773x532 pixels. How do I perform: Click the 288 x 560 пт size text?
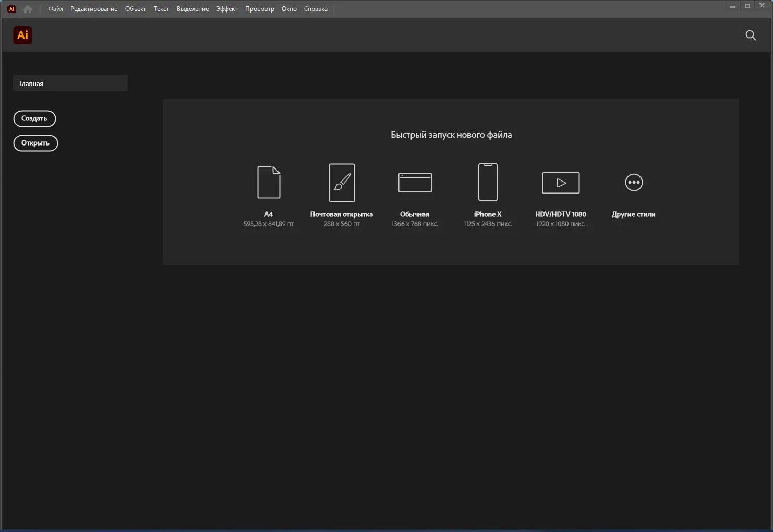342,224
